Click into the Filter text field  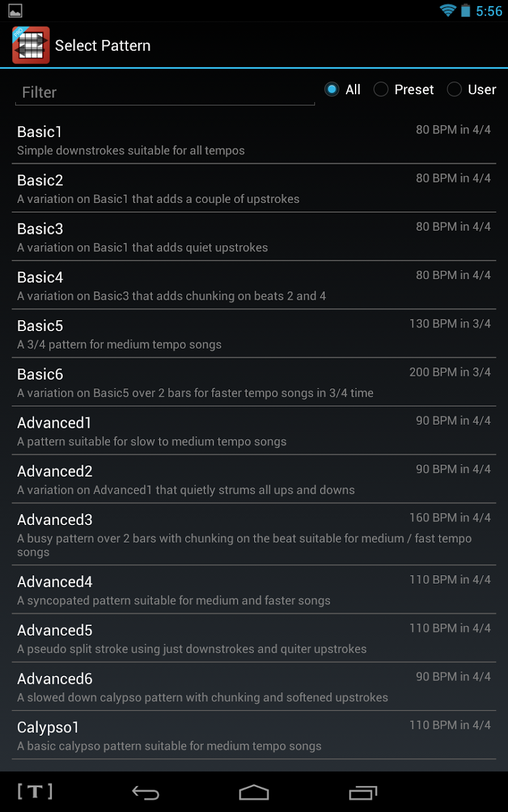coord(164,92)
